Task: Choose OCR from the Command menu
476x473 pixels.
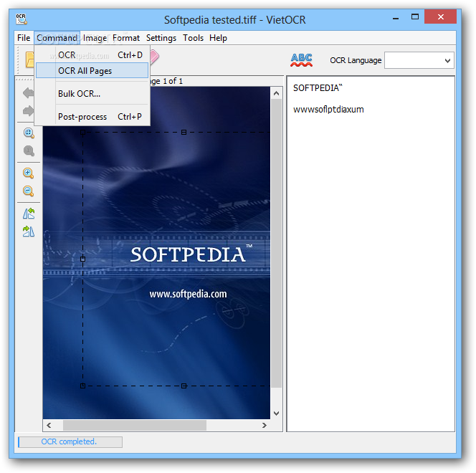Action: tap(92, 55)
